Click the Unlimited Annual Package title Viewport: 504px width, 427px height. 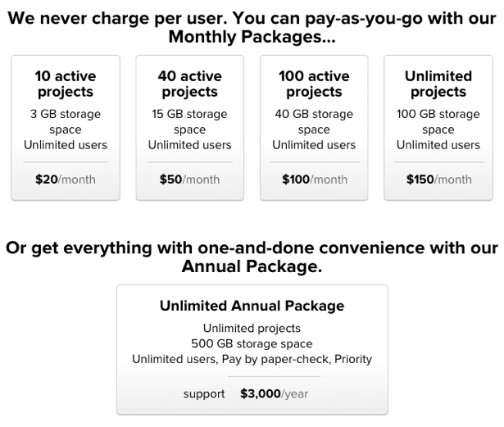[252, 307]
